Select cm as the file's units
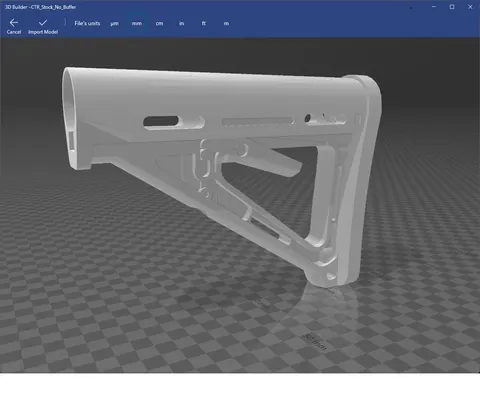This screenshot has height=399, width=480. pos(159,23)
